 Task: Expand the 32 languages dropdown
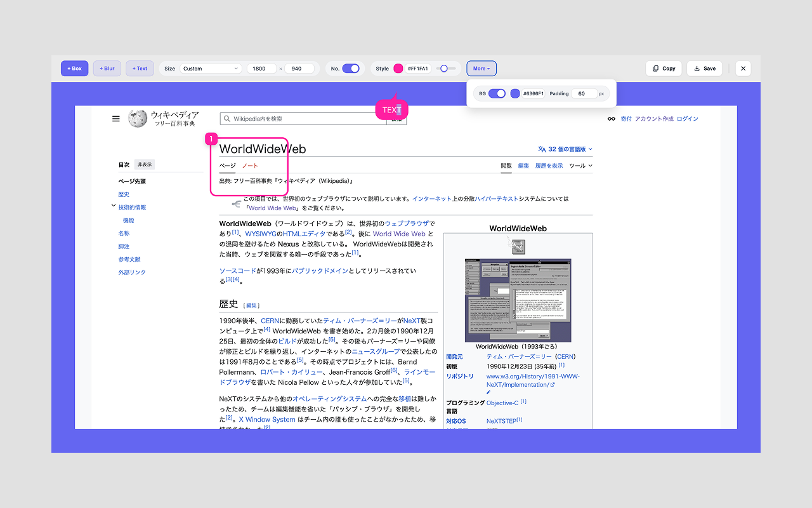565,149
